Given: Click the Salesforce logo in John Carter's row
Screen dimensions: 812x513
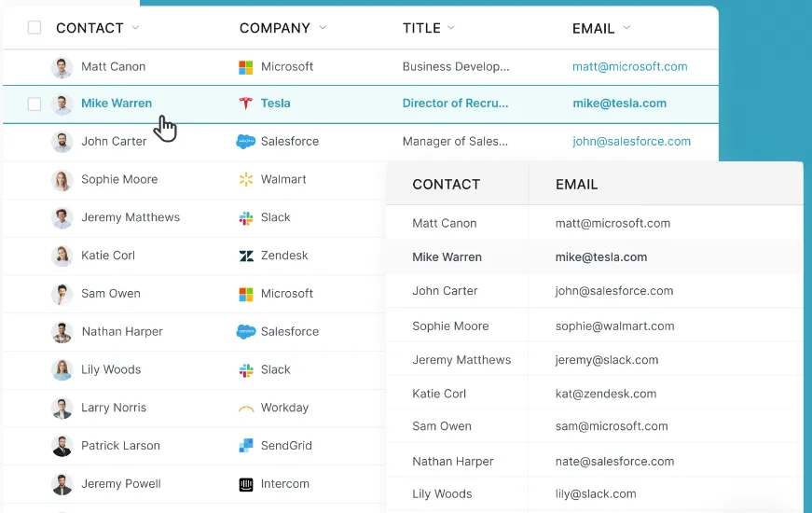Looking at the screenshot, I should pos(245,142).
